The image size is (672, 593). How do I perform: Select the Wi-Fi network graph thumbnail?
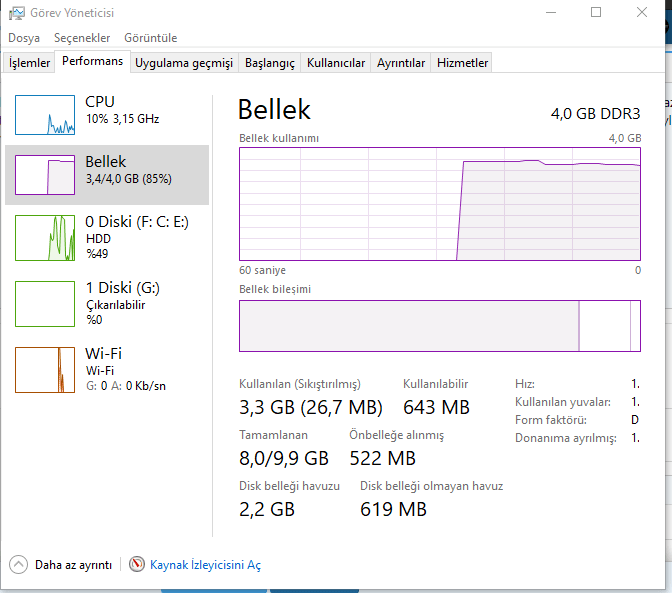coord(45,369)
